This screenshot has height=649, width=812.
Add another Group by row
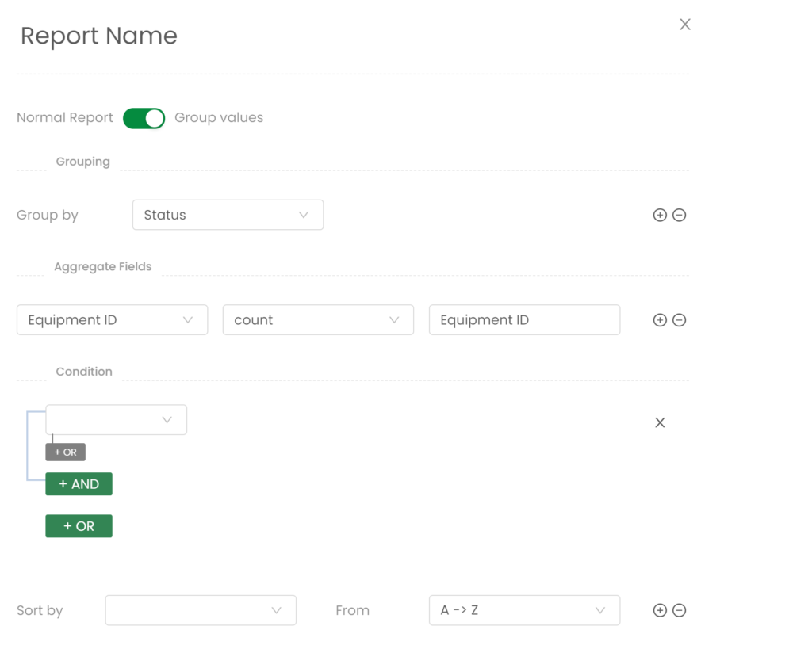[x=660, y=215]
